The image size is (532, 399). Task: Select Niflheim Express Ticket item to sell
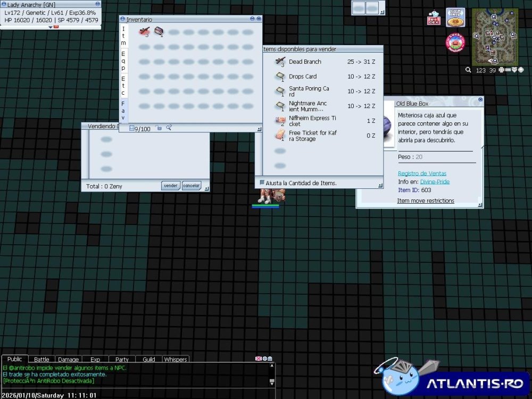coord(312,121)
